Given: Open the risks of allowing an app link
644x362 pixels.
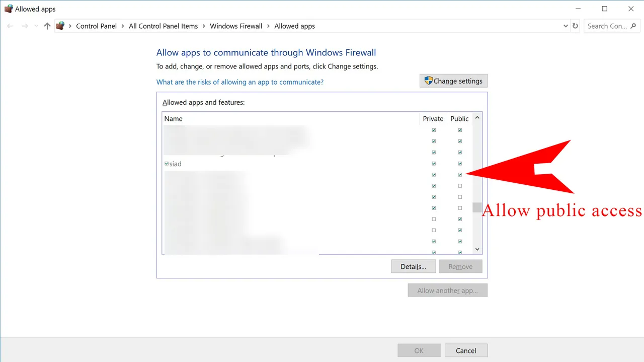Looking at the screenshot, I should (240, 82).
